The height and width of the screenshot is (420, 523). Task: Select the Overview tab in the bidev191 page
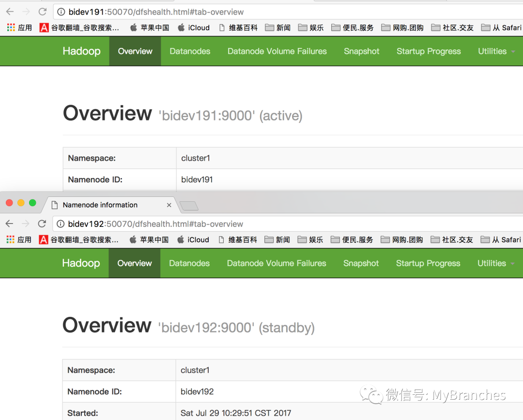[135, 51]
